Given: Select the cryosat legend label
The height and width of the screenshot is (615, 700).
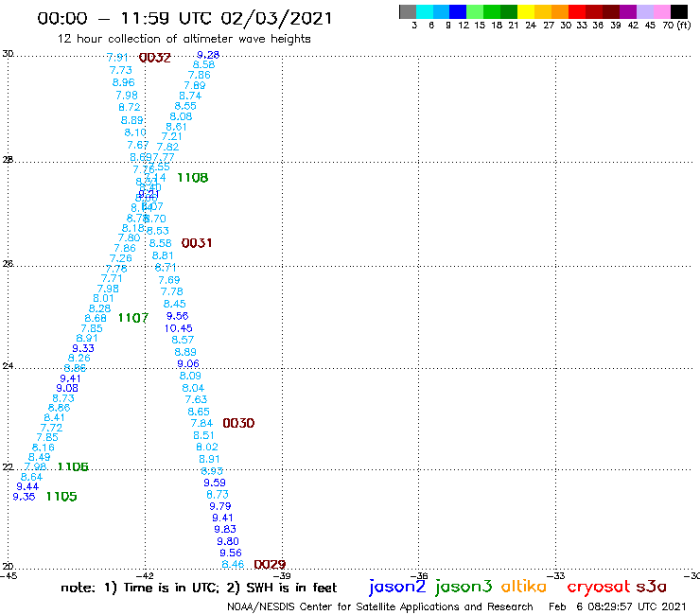Looking at the screenshot, I should 599,588.
